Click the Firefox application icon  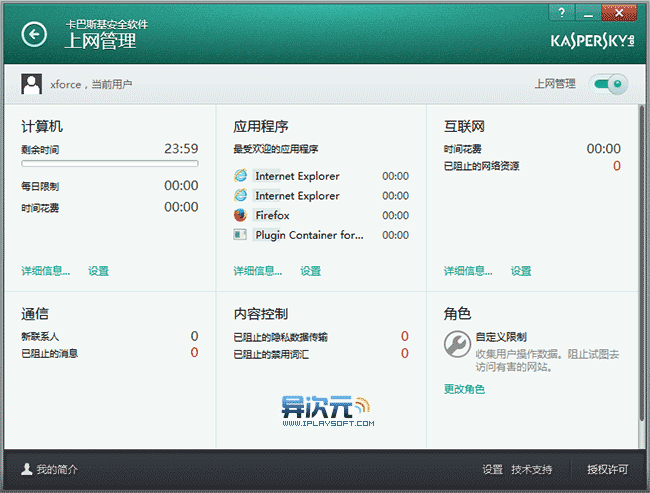(240, 215)
